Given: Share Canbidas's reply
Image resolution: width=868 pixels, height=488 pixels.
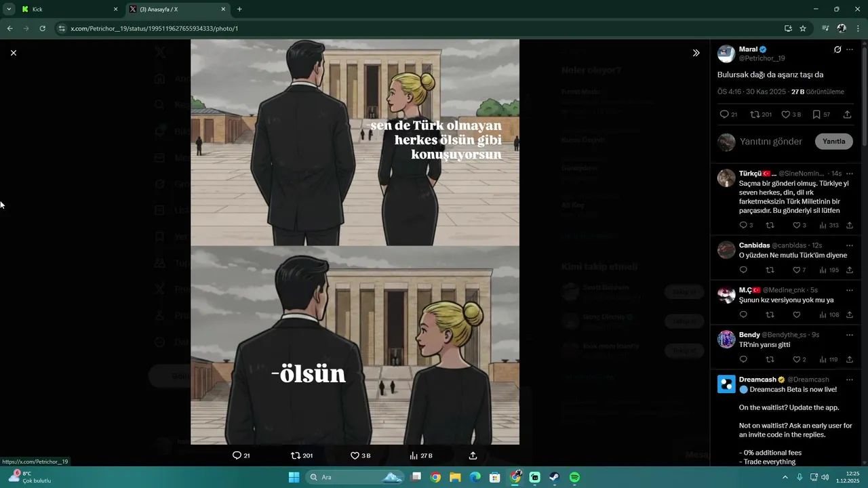Looking at the screenshot, I should 850,270.
